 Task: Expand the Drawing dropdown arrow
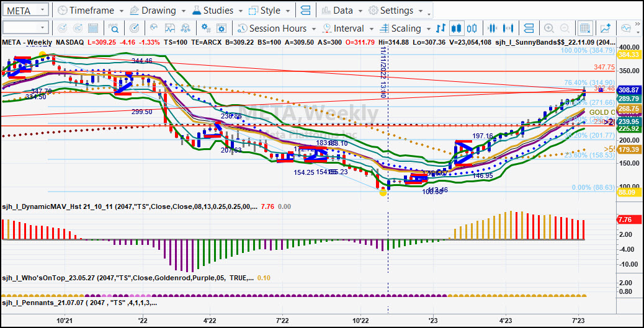click(182, 11)
